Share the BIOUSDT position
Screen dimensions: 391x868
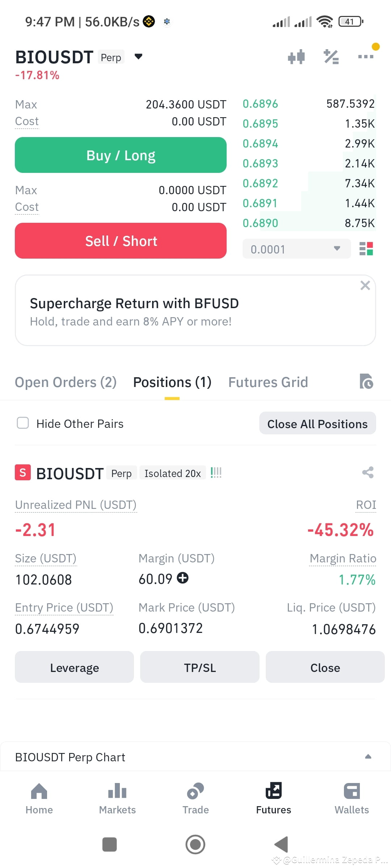tap(368, 472)
